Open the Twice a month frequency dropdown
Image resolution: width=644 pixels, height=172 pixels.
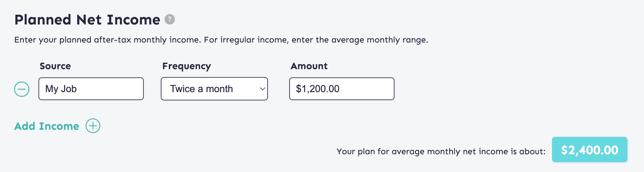214,89
